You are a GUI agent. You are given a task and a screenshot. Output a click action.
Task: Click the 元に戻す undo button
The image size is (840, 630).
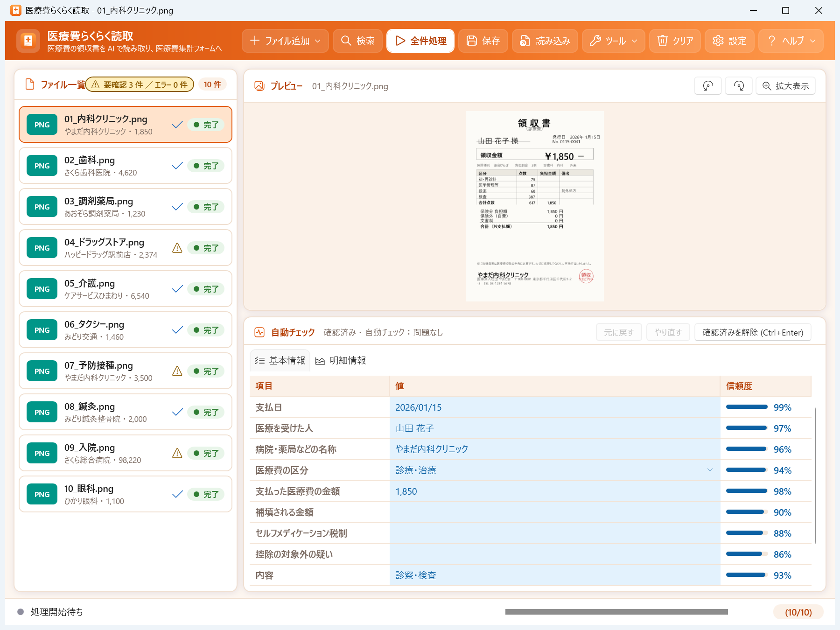(619, 332)
